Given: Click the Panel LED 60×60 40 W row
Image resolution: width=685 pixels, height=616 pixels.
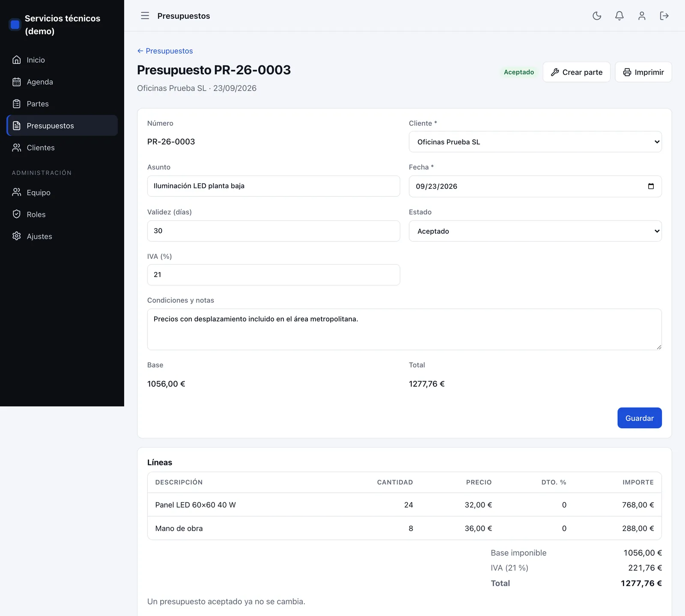Looking at the screenshot, I should [x=405, y=505].
